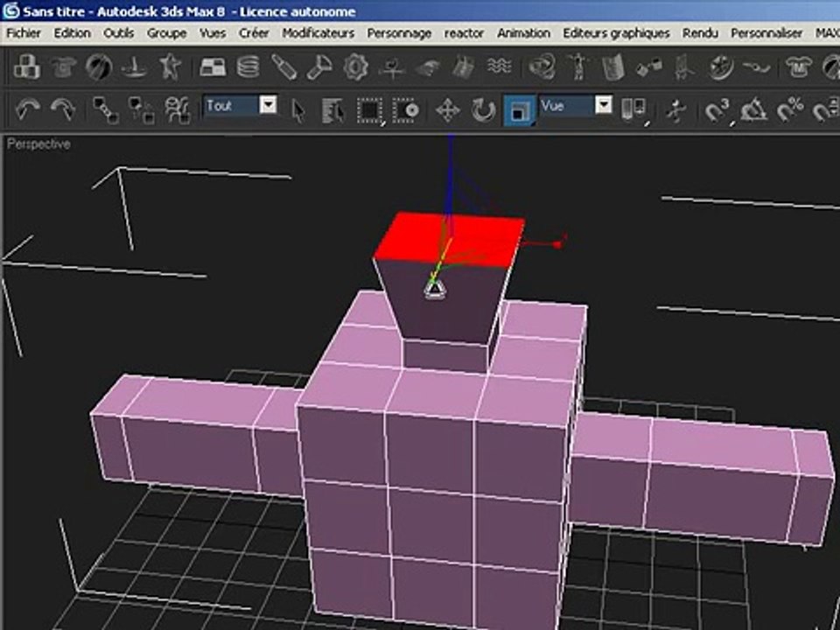Viewport: 840px width, 630px height.
Task: Enable Select and Manipulate mode
Action: click(676, 110)
